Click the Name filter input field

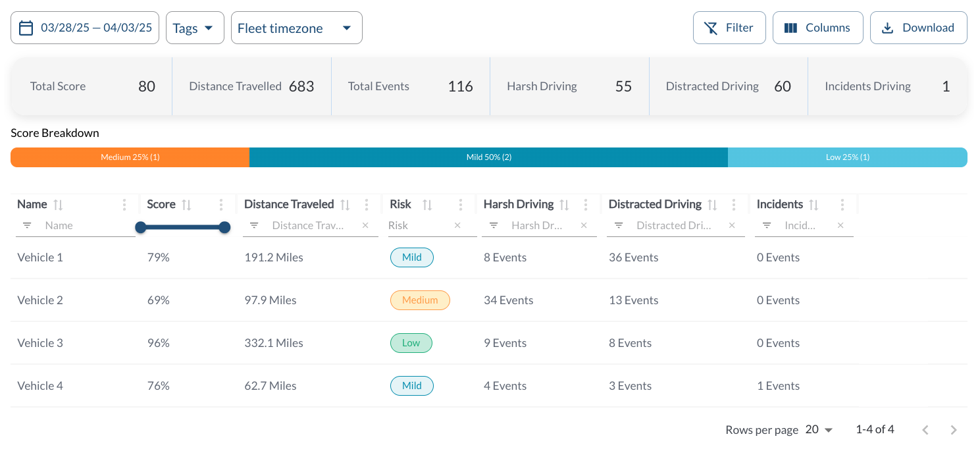86,226
